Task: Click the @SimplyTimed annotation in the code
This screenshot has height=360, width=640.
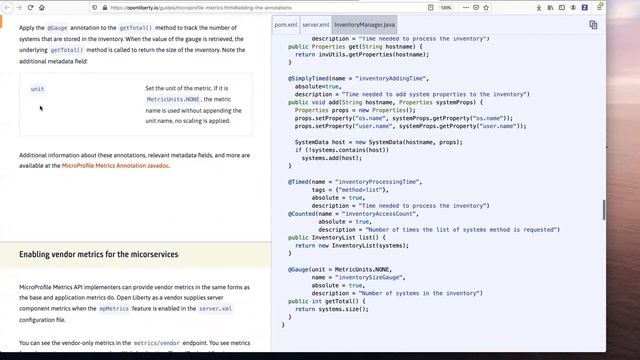Action: tap(309, 78)
